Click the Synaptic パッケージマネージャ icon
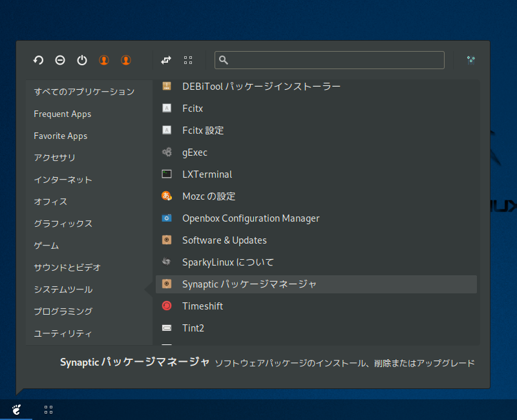 167,284
